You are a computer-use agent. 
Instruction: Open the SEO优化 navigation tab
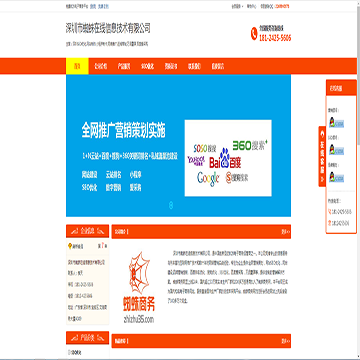147,66
